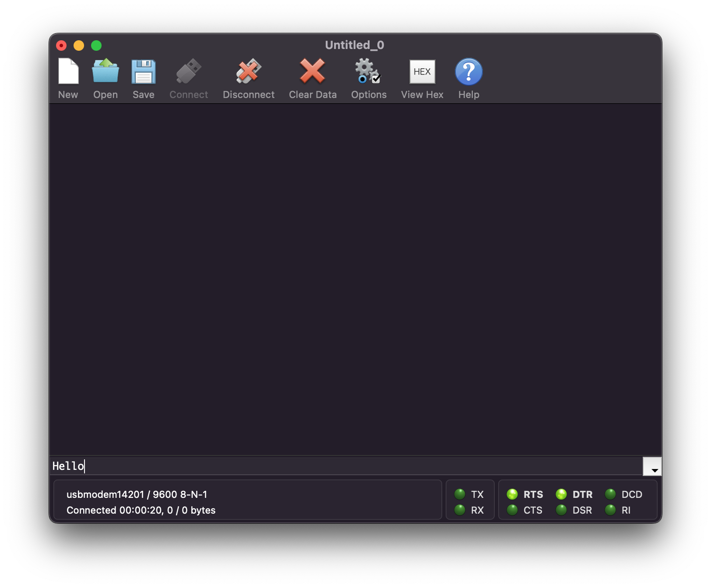Click inside the main terminal output area
The width and height of the screenshot is (711, 588).
[355, 280]
